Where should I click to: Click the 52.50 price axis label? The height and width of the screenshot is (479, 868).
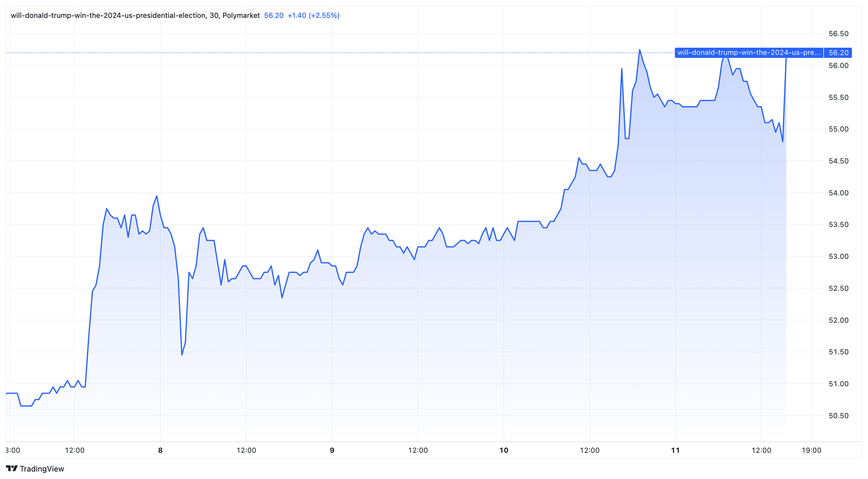(838, 288)
